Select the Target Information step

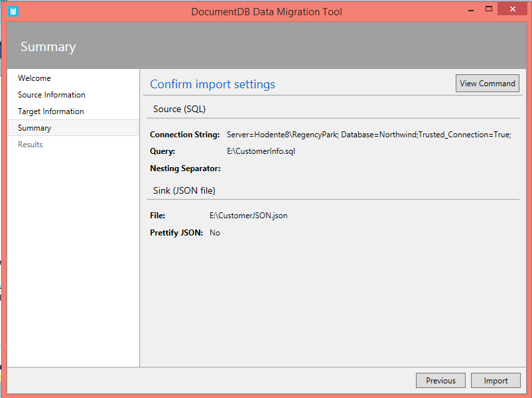(50, 111)
